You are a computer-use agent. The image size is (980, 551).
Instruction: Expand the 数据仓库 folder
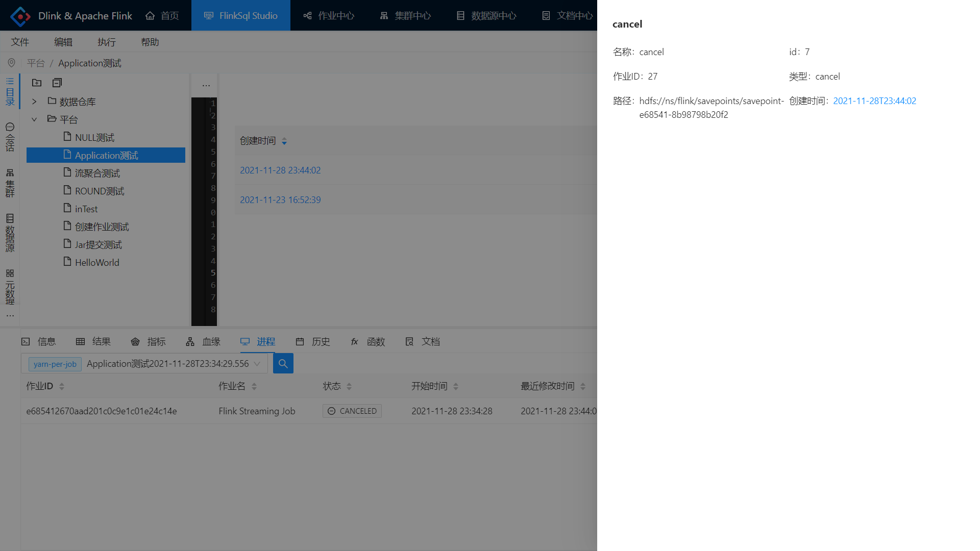coord(34,102)
